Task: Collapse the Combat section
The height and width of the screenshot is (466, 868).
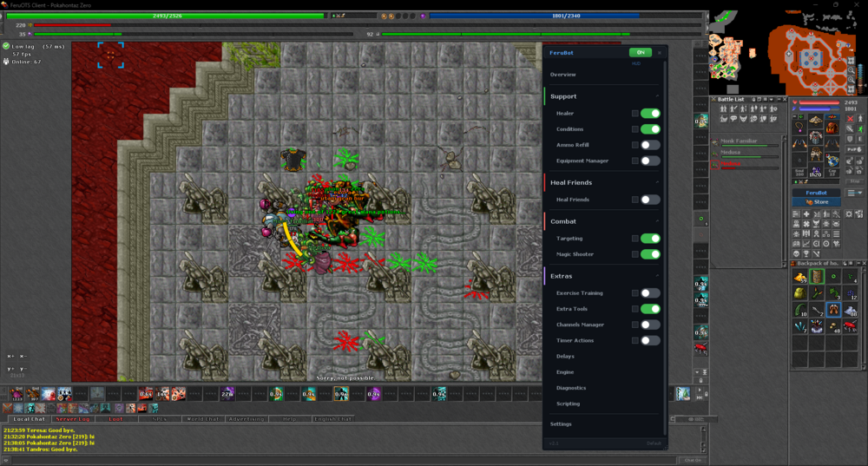Action: (657, 221)
